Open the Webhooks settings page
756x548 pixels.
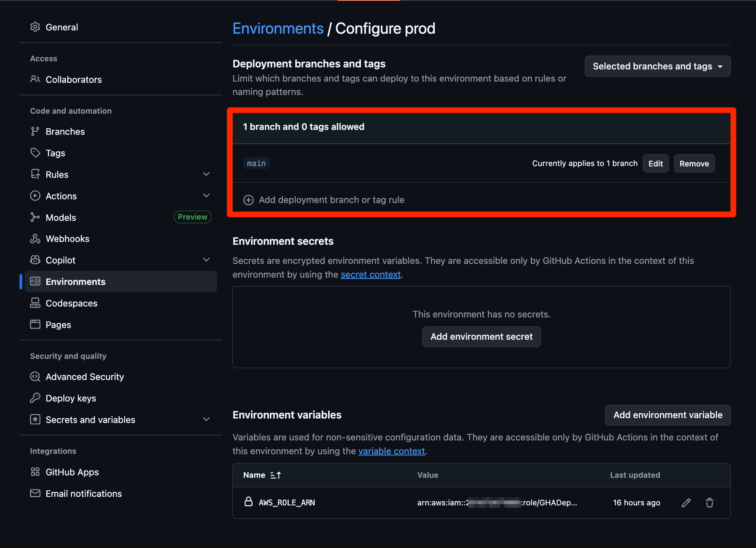tap(121, 239)
